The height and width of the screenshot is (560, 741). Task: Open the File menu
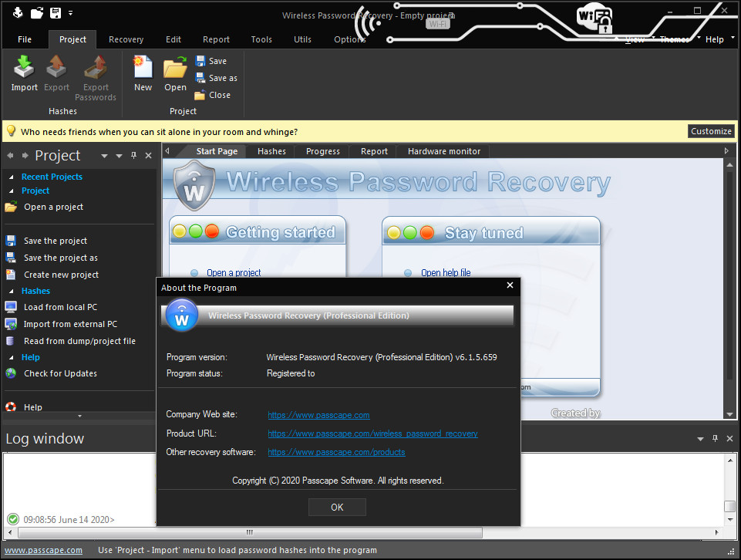[x=25, y=39]
